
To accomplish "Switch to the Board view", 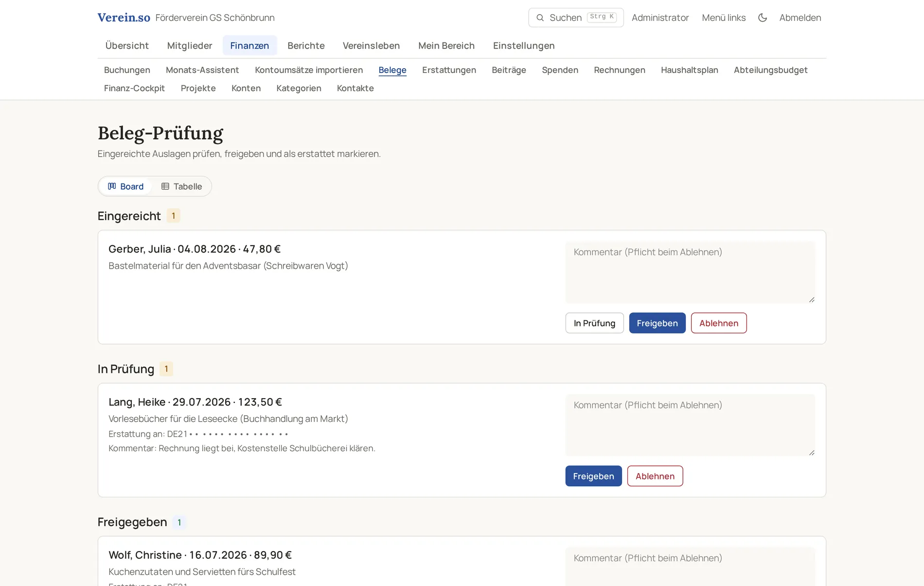I will (125, 186).
